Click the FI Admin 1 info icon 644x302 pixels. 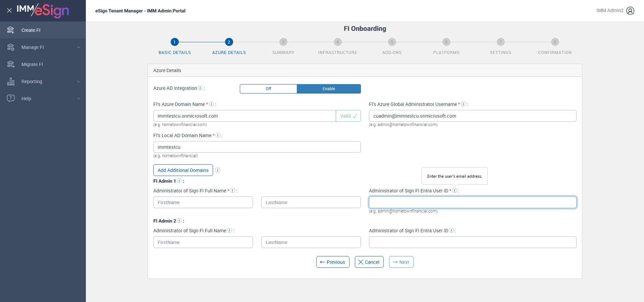coord(179,181)
